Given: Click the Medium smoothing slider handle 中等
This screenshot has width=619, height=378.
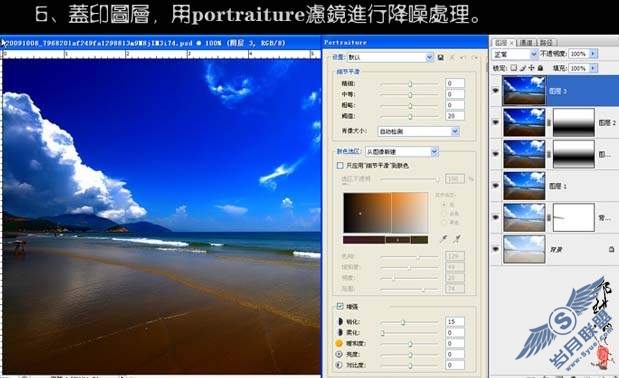Looking at the screenshot, I should tap(410, 95).
